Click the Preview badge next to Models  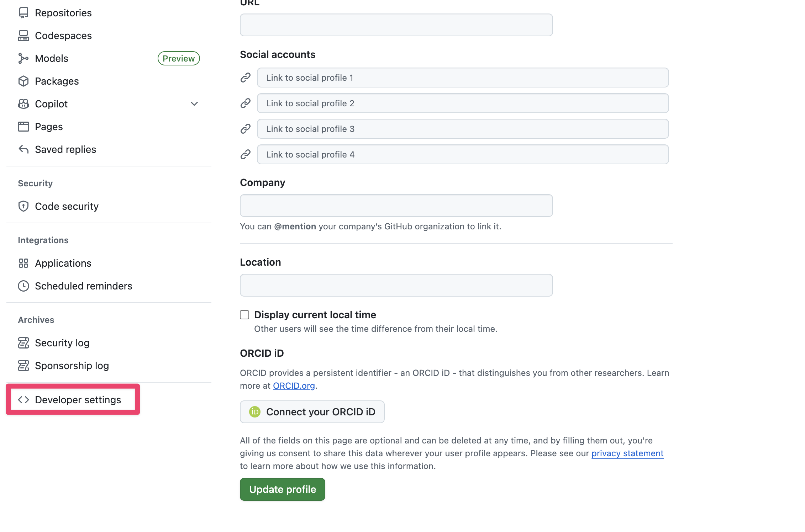(x=179, y=58)
